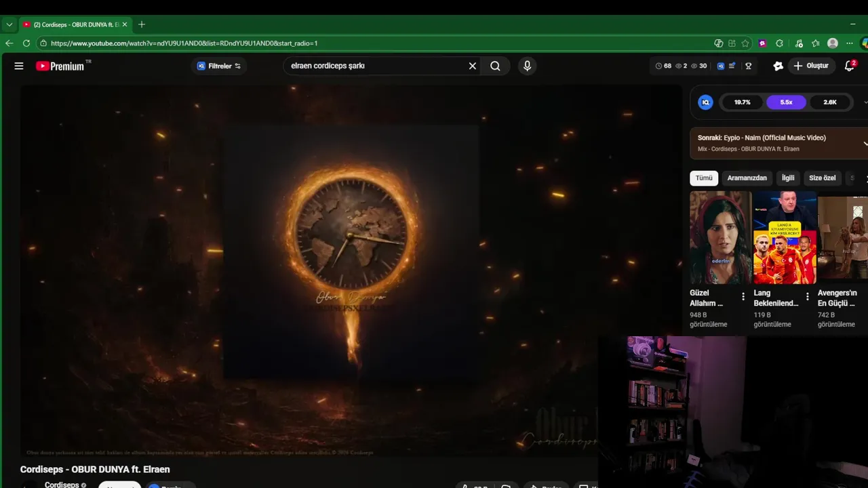Select the İlgili filter chip
The height and width of the screenshot is (488, 868).
[x=788, y=178]
